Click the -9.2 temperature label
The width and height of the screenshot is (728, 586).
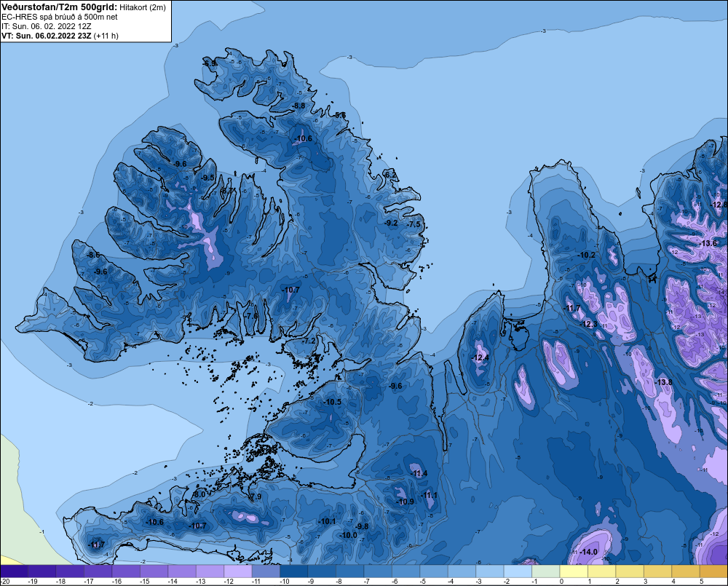tap(392, 223)
